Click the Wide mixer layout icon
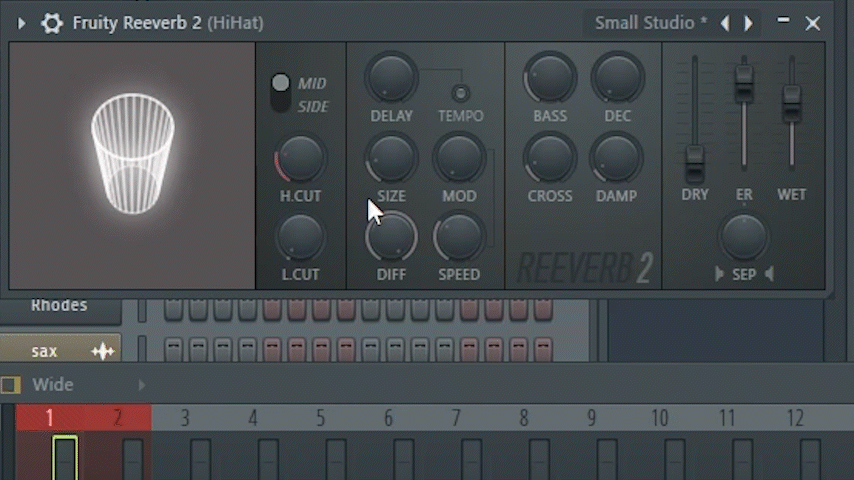The height and width of the screenshot is (480, 854). point(11,385)
